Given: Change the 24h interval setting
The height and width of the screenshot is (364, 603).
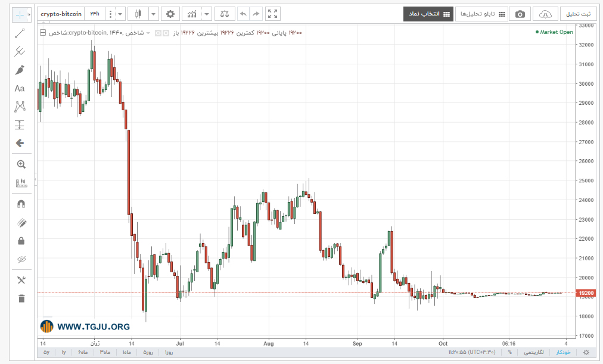Looking at the screenshot, I should pyautogui.click(x=95, y=14).
